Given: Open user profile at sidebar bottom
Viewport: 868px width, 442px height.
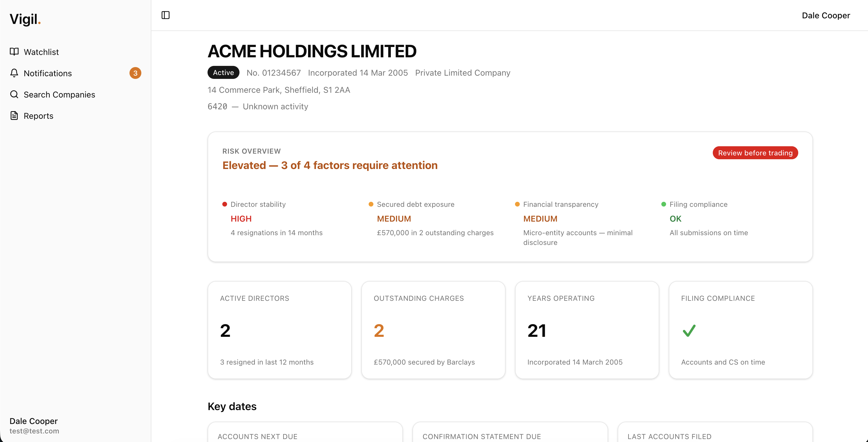Looking at the screenshot, I should (x=34, y=425).
